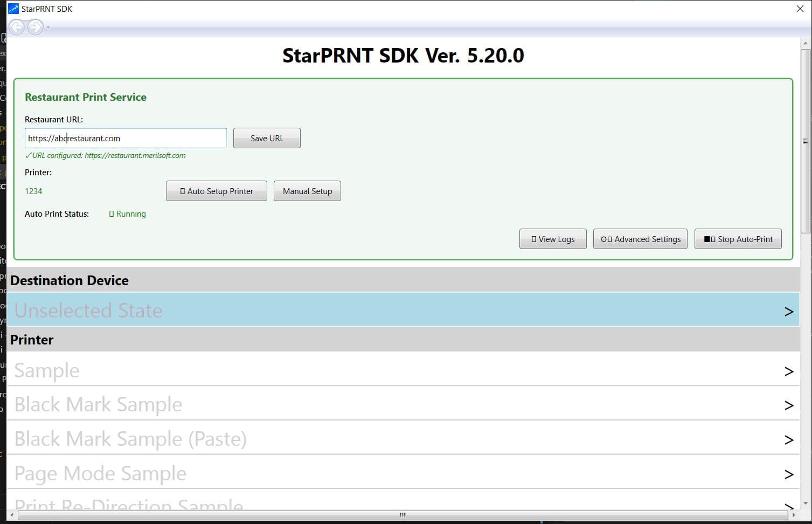Click the StarPRNT SDK Ver. 5.20.0 title
Image resolution: width=812 pixels, height=524 pixels.
403,55
